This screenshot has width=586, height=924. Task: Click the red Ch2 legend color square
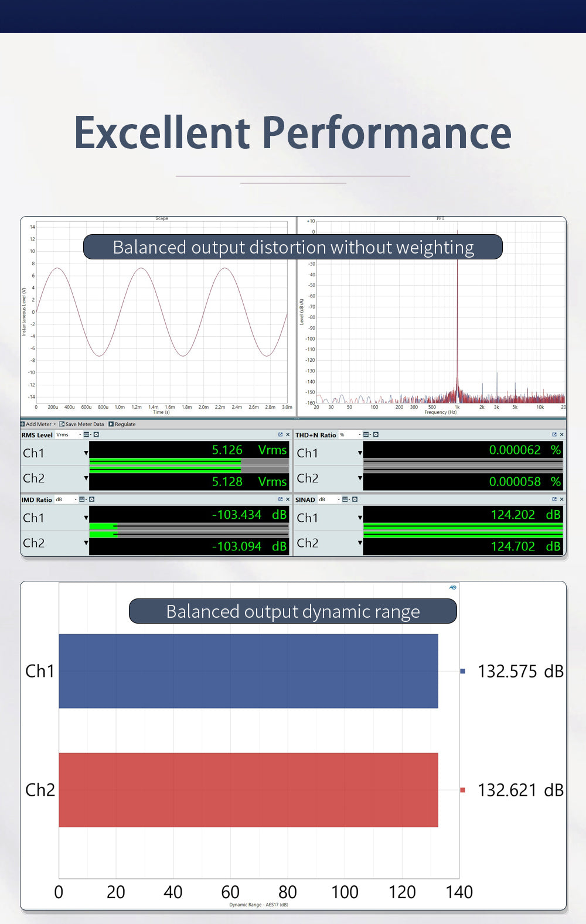click(x=462, y=790)
